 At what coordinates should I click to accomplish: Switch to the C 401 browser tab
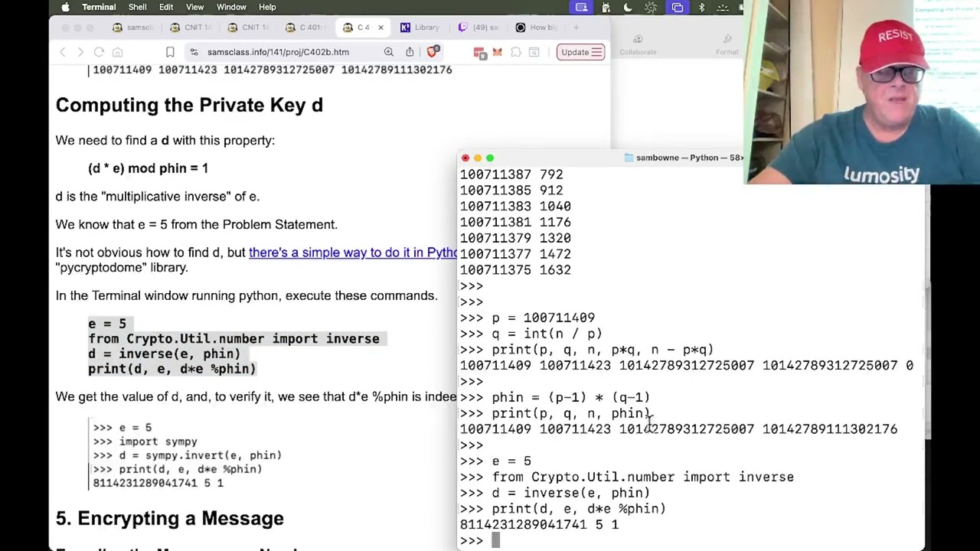click(x=305, y=28)
